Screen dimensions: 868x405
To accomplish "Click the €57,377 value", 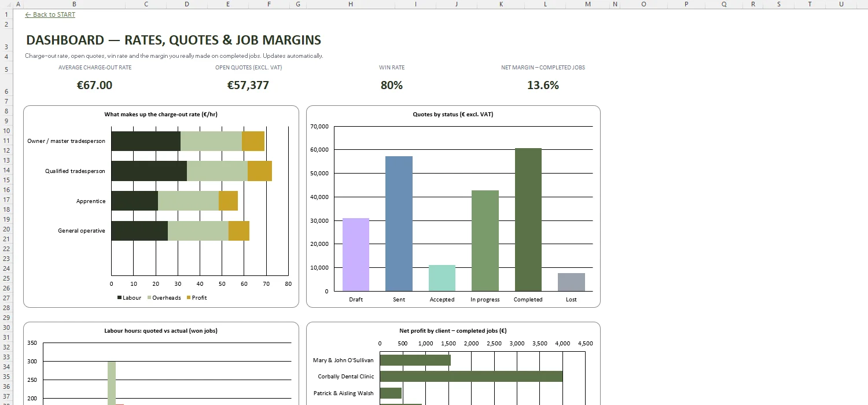I will click(x=248, y=85).
